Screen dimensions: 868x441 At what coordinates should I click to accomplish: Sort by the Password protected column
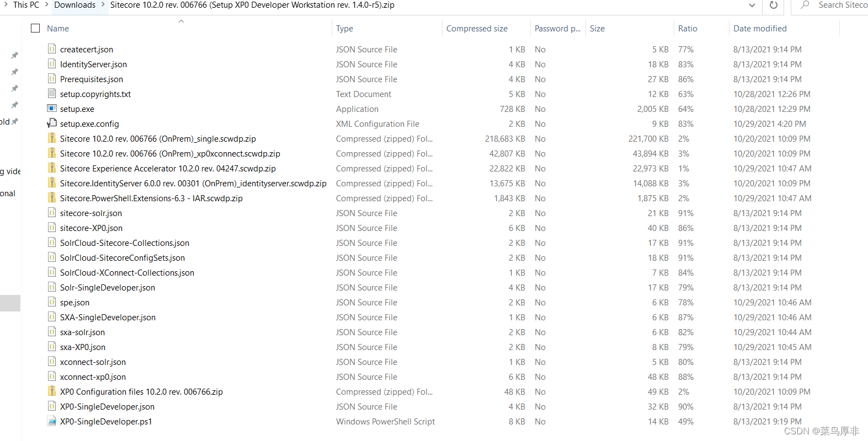(x=557, y=28)
